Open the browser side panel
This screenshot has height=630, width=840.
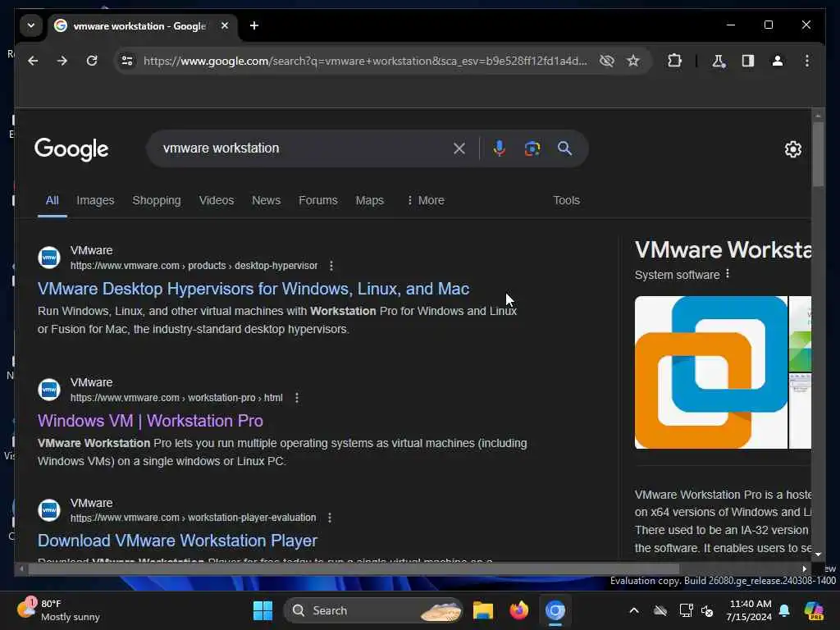click(x=748, y=61)
